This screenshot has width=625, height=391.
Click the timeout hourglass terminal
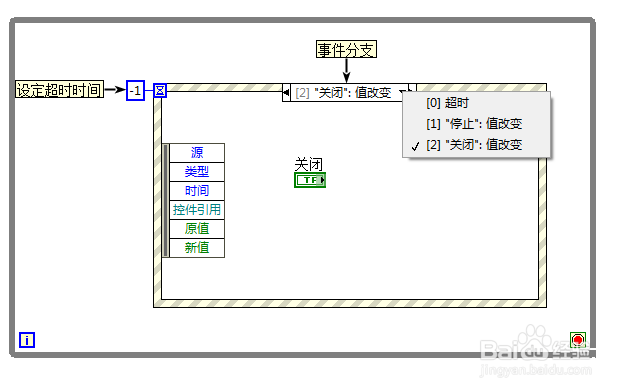(x=160, y=90)
